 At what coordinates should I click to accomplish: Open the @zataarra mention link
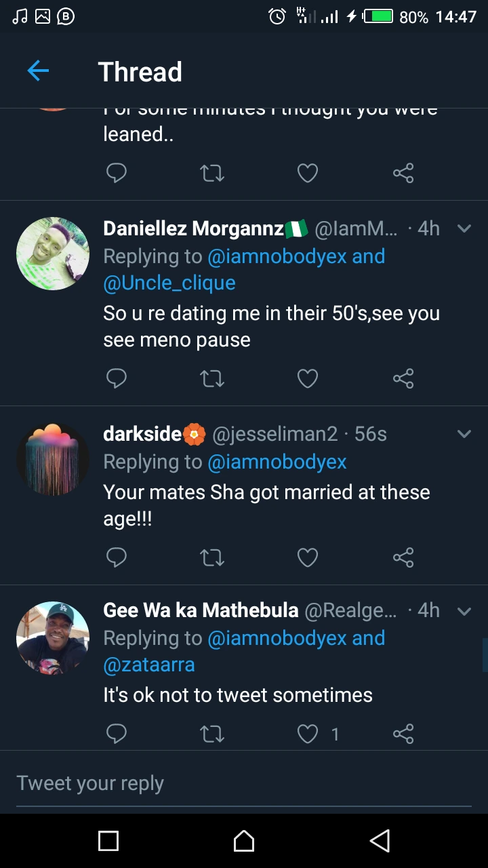(x=149, y=665)
